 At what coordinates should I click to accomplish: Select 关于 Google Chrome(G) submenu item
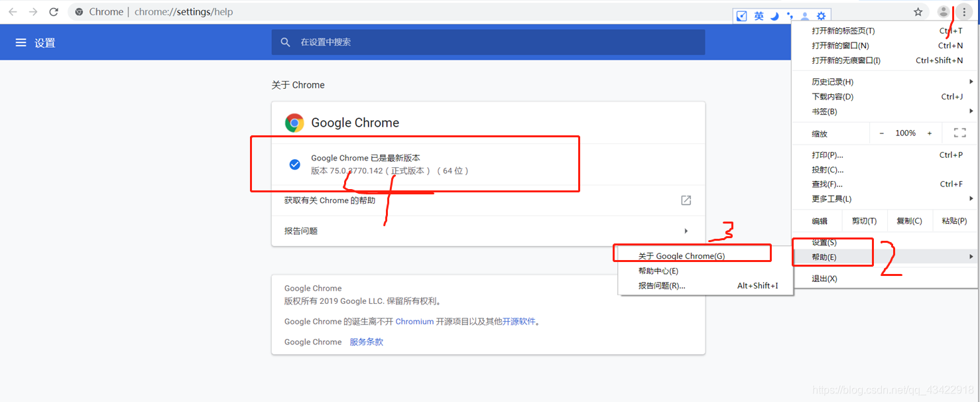click(x=705, y=256)
